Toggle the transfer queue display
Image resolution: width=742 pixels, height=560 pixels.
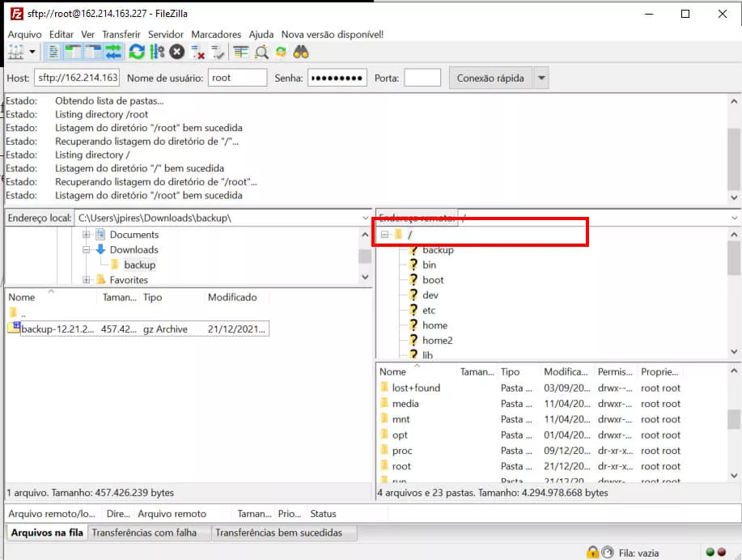click(113, 52)
